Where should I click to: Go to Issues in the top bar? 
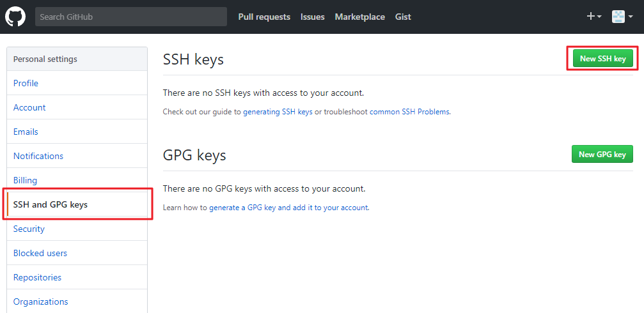313,17
